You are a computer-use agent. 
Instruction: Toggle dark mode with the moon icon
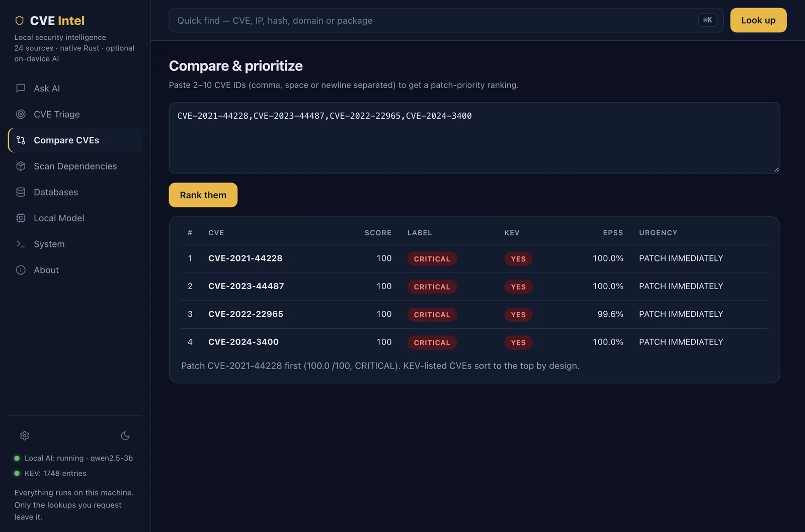(125, 435)
